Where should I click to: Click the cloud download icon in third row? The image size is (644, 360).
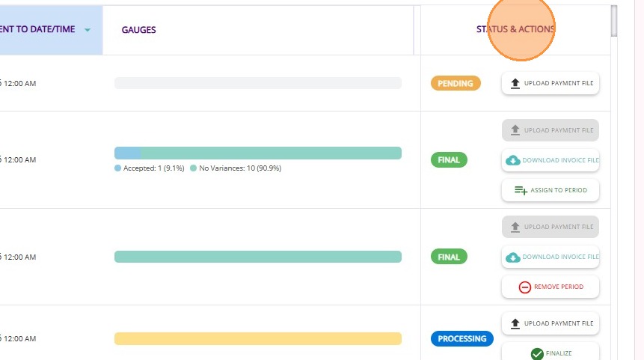513,257
